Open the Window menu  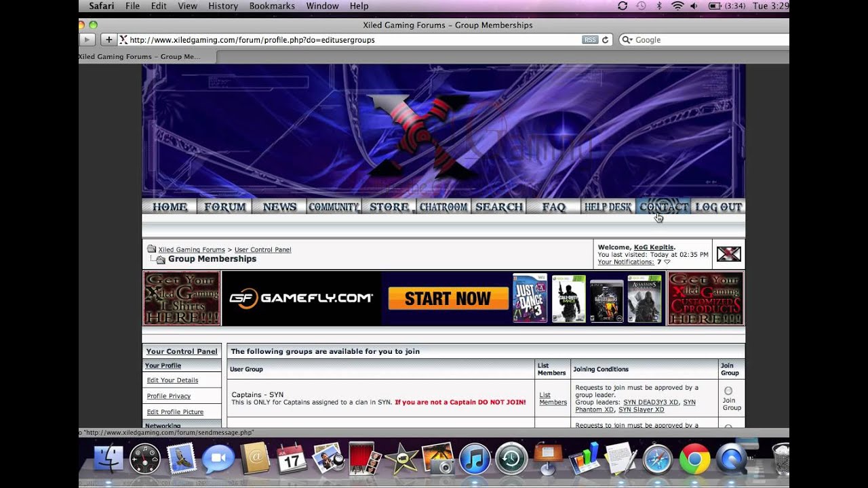[322, 6]
